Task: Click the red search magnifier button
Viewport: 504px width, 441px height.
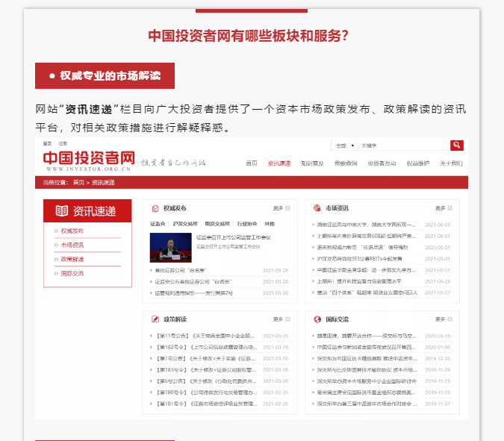Action: pyautogui.click(x=456, y=146)
